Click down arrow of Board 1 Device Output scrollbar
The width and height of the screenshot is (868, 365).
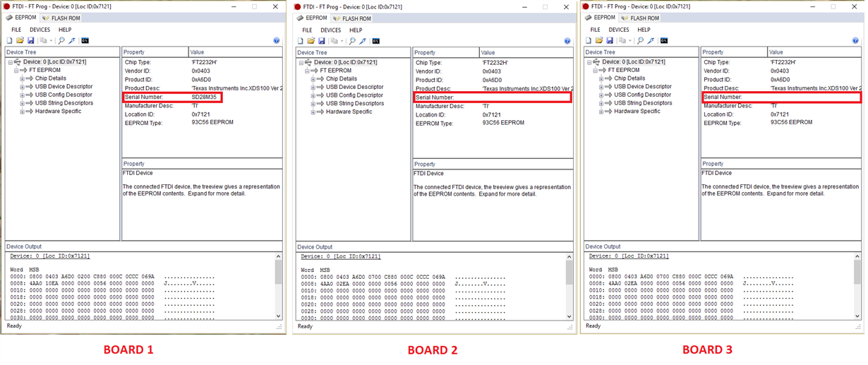[x=278, y=316]
